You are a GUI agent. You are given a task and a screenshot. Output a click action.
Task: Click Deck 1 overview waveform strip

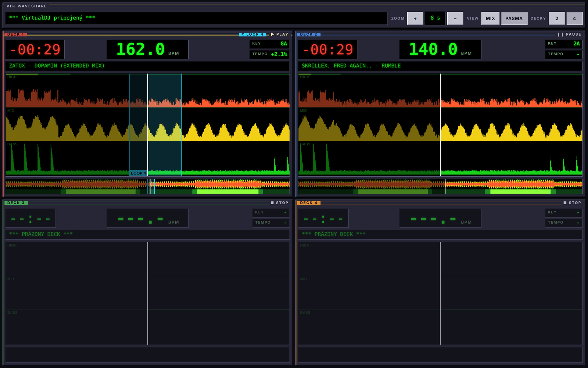coord(147,187)
